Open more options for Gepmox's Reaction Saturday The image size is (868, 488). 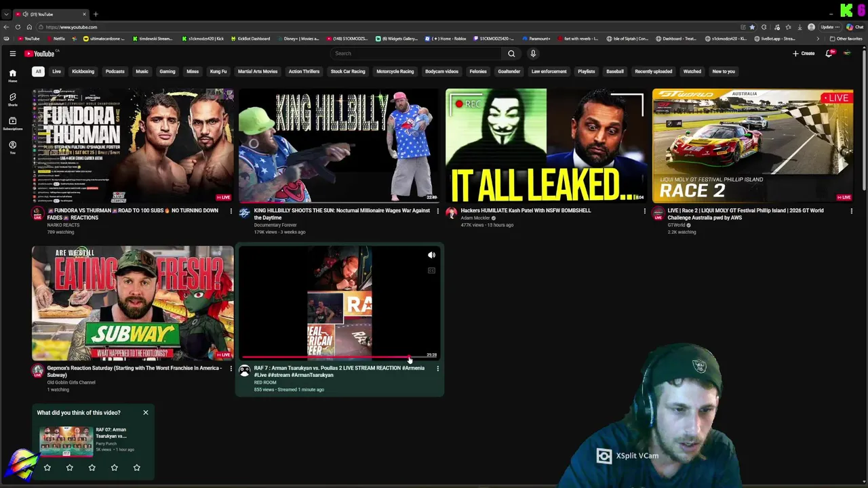click(231, 369)
